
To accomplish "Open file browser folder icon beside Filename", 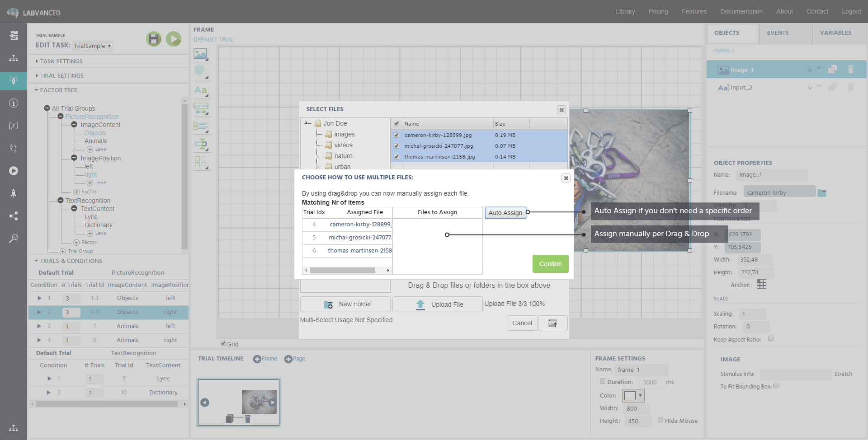I will point(822,193).
